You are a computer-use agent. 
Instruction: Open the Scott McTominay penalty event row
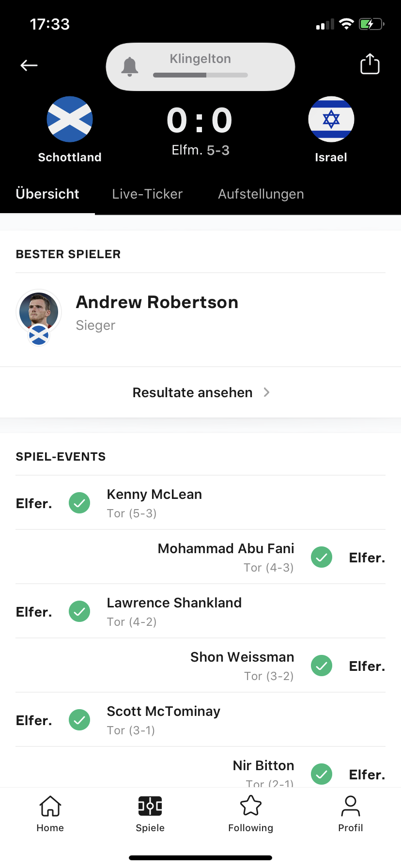coord(200,720)
